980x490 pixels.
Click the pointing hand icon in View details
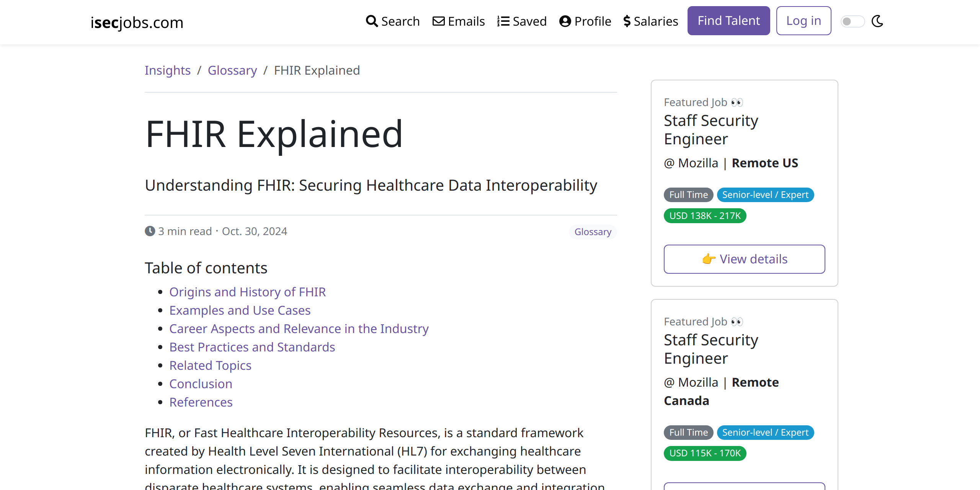click(709, 259)
